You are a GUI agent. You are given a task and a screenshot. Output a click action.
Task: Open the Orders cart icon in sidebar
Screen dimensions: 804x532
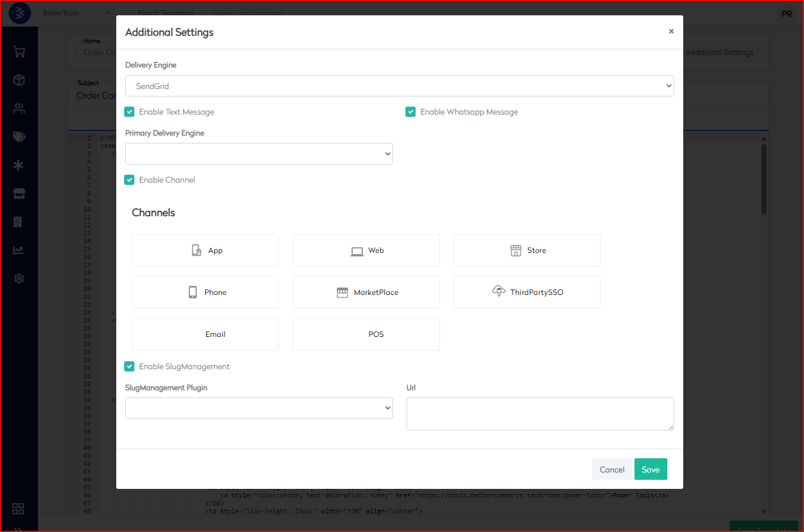[19, 52]
